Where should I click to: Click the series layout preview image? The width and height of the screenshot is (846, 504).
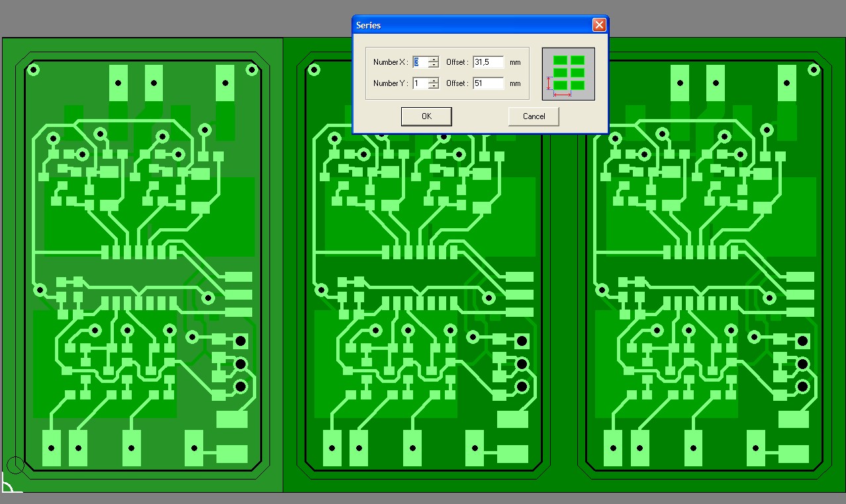click(569, 74)
